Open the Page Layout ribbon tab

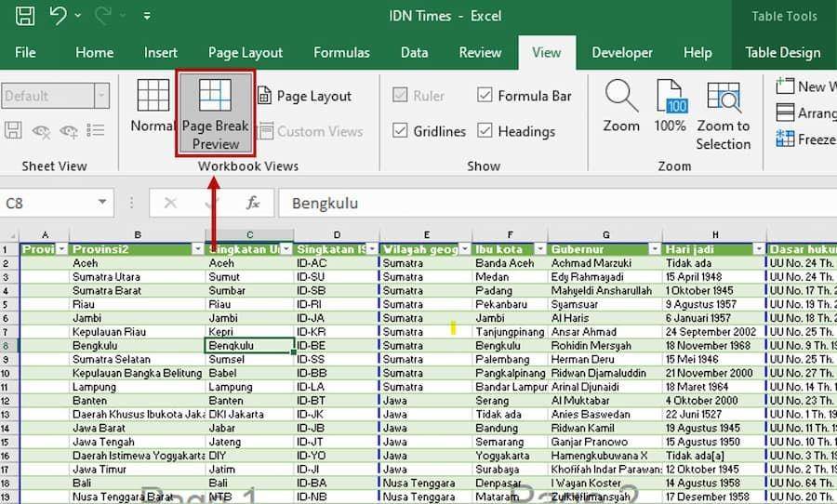245,52
